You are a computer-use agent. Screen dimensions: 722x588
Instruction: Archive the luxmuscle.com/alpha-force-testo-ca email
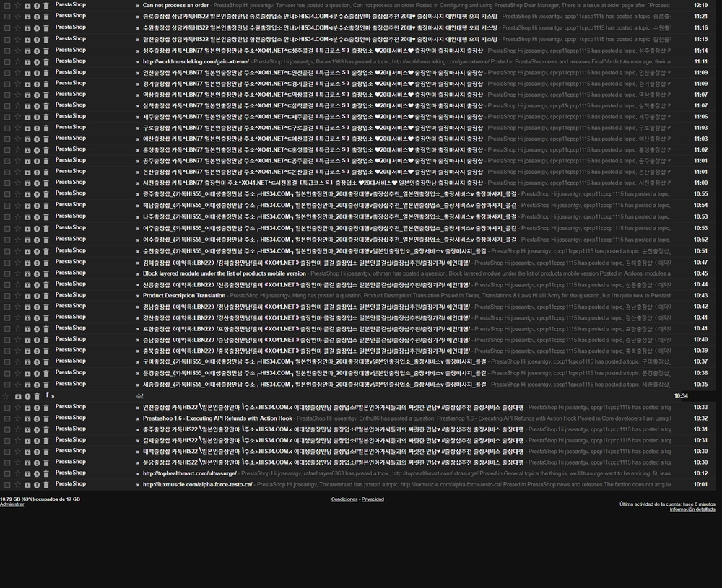coord(27,485)
